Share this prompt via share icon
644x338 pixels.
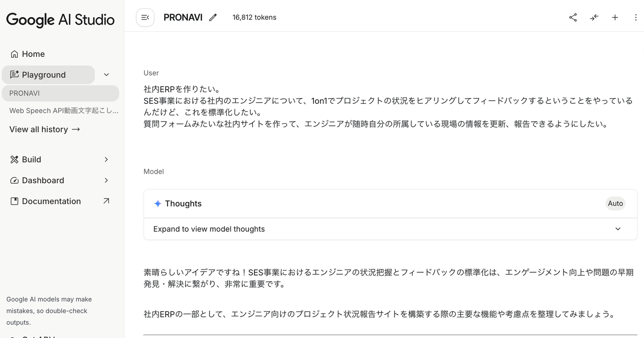point(573,17)
